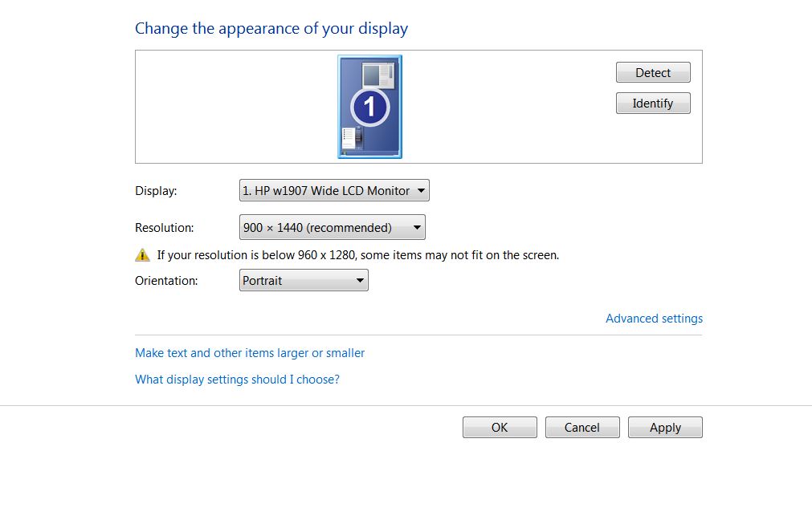The height and width of the screenshot is (528, 812).
Task: Click the Display: label
Action: point(156,191)
